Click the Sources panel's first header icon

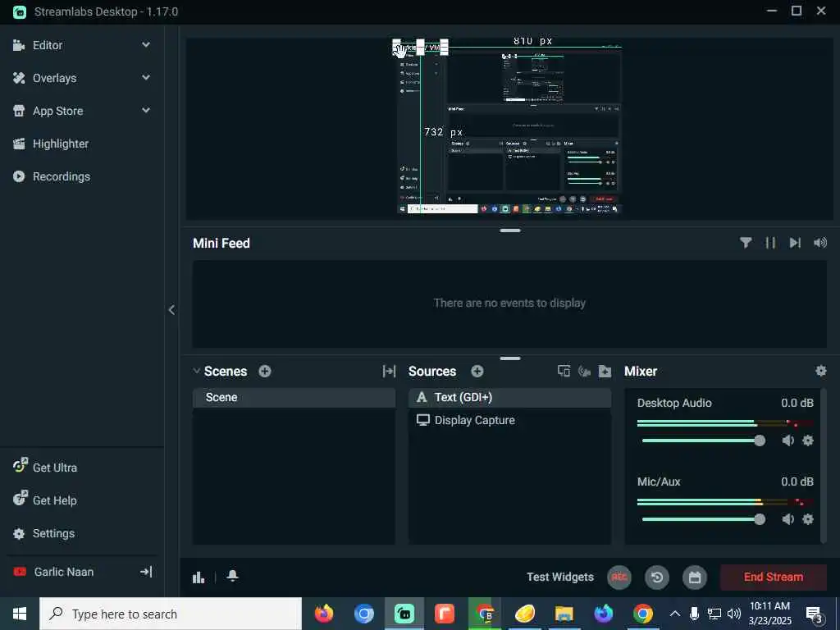coord(564,371)
